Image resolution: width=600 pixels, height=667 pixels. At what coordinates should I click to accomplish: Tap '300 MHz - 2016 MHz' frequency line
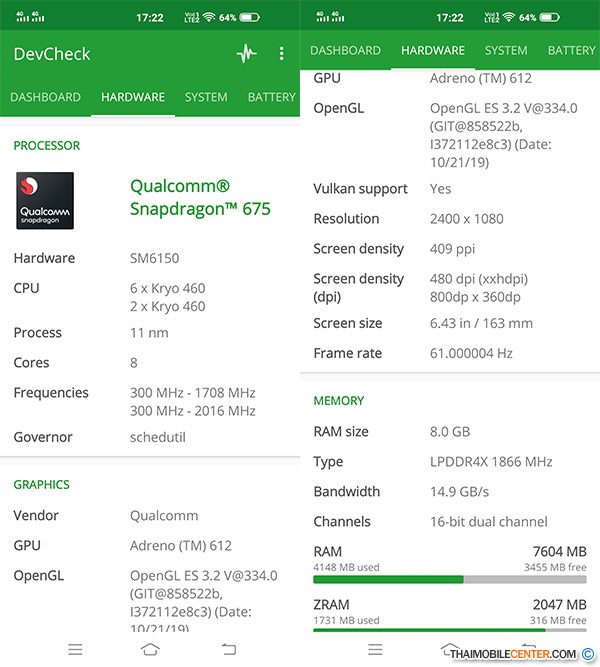(x=193, y=411)
